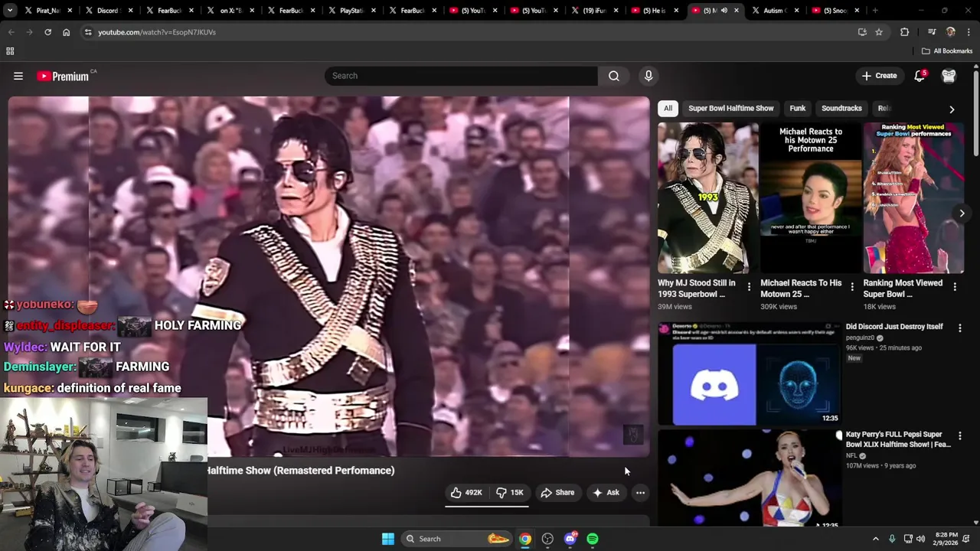Viewport: 980px width, 551px height.
Task: Like the video with thumbs up
Action: pos(465,493)
